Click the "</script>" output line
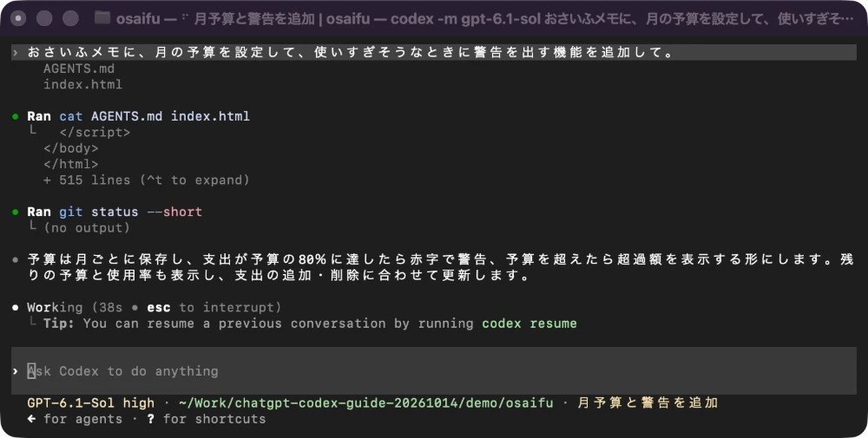868x438 pixels. [95, 133]
